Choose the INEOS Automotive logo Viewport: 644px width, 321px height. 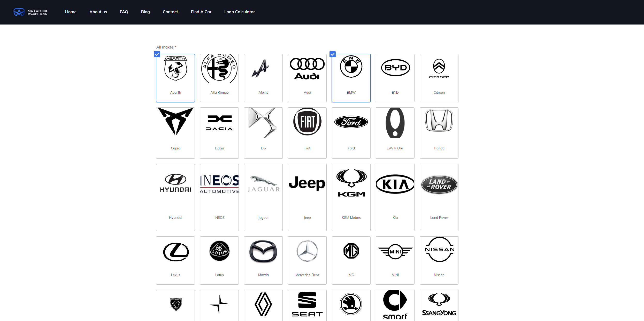click(x=219, y=184)
